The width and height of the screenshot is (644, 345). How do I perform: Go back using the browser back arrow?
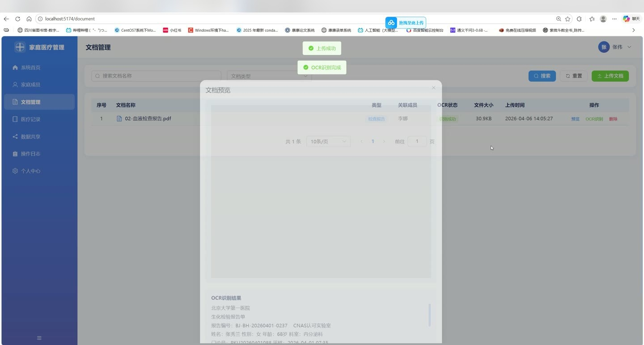pyautogui.click(x=6, y=19)
